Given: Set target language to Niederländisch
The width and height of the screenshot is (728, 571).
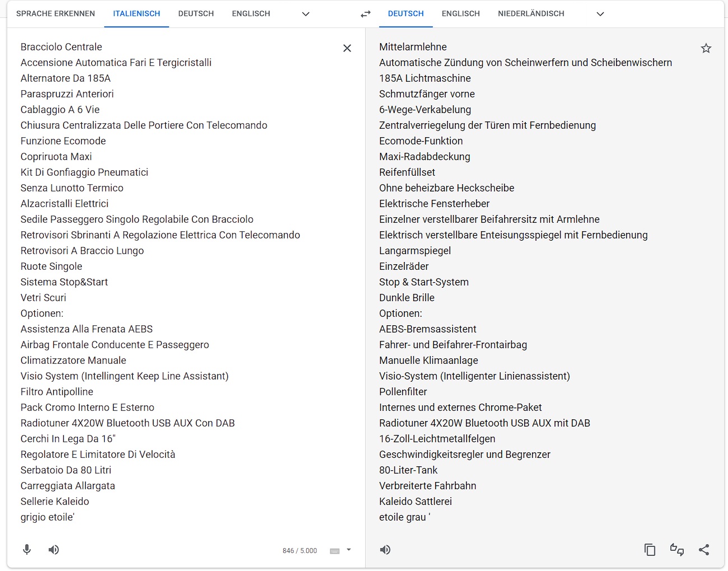Looking at the screenshot, I should (531, 13).
